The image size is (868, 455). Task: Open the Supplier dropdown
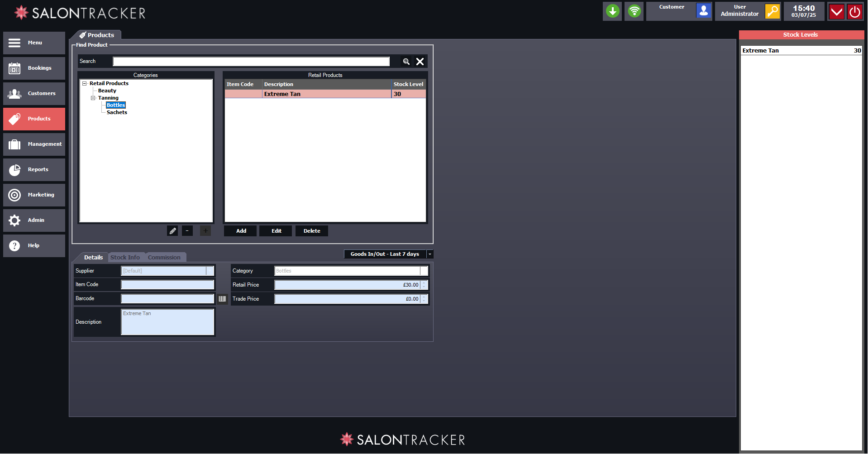(x=210, y=271)
